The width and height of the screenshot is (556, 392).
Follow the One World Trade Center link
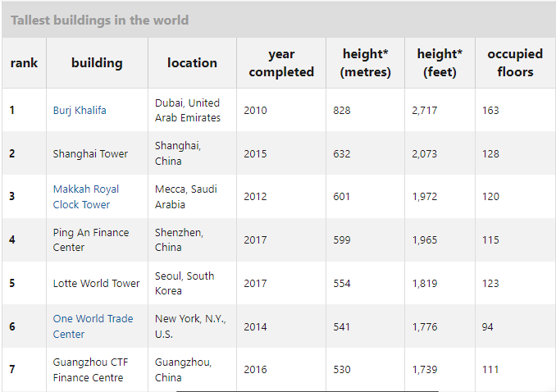[x=93, y=326]
